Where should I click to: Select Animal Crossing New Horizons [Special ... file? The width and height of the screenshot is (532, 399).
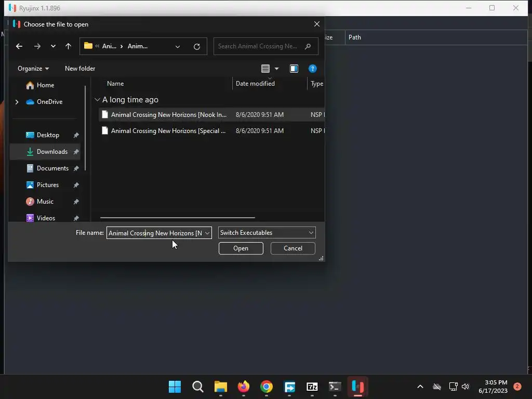coord(211,130)
